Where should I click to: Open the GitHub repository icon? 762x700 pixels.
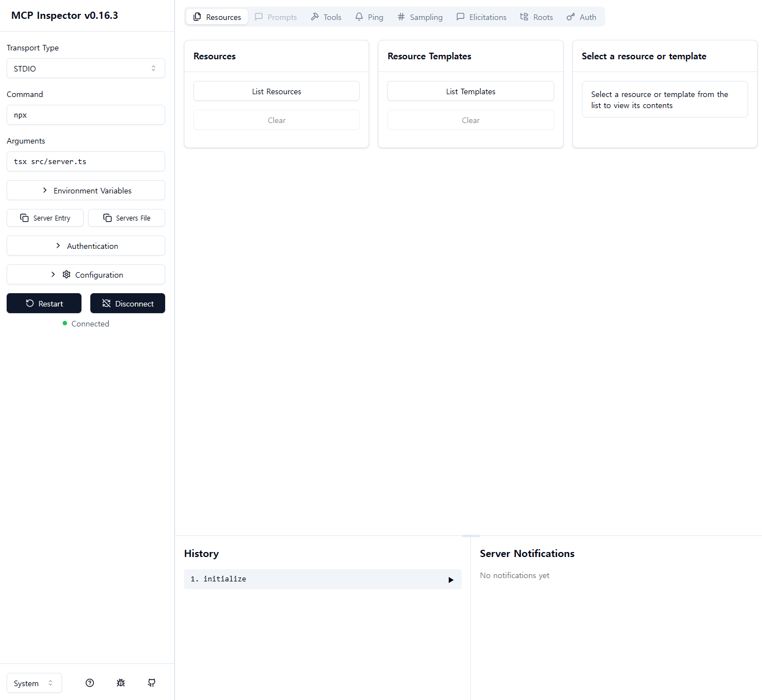152,683
